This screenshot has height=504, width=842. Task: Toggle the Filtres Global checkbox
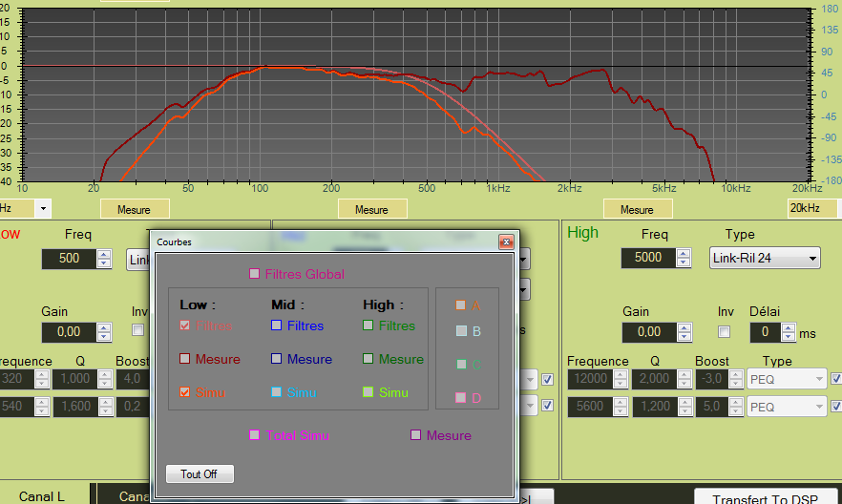tap(254, 274)
